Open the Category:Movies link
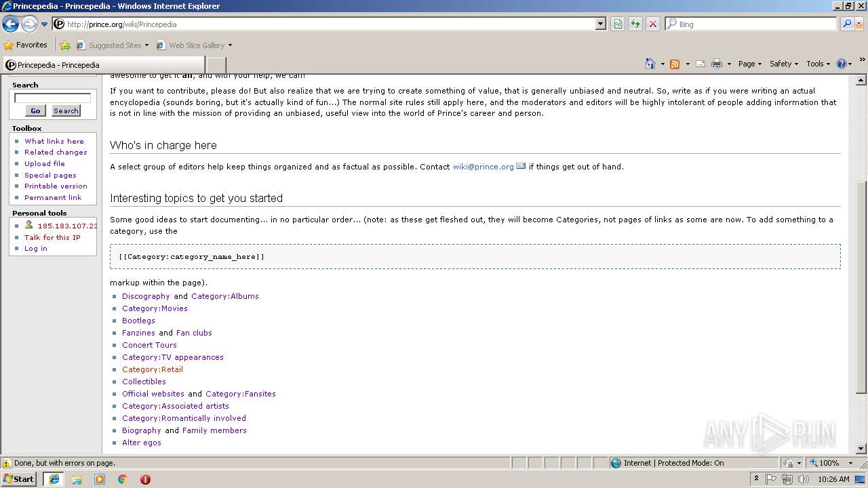868x488 pixels. 155,308
